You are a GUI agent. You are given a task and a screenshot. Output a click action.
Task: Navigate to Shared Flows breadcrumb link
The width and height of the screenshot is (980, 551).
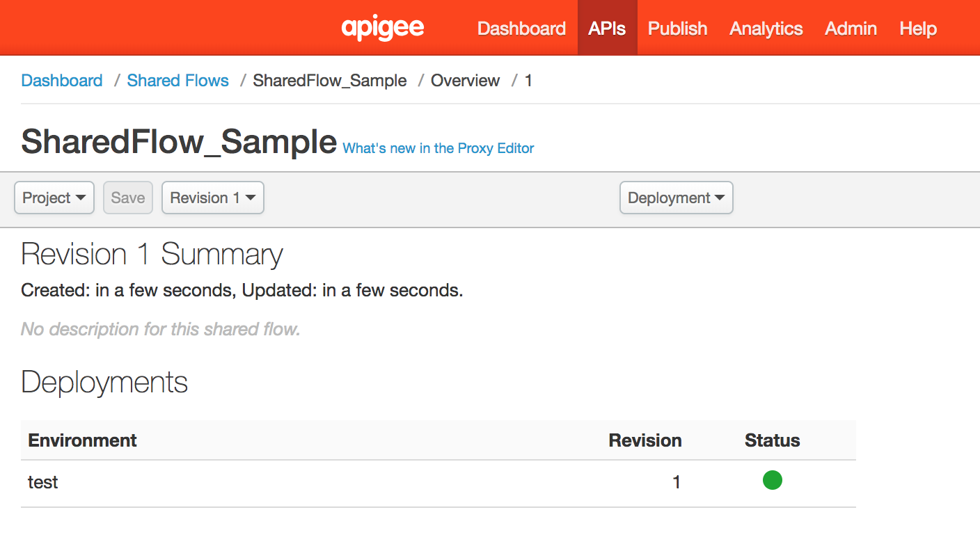tap(177, 81)
